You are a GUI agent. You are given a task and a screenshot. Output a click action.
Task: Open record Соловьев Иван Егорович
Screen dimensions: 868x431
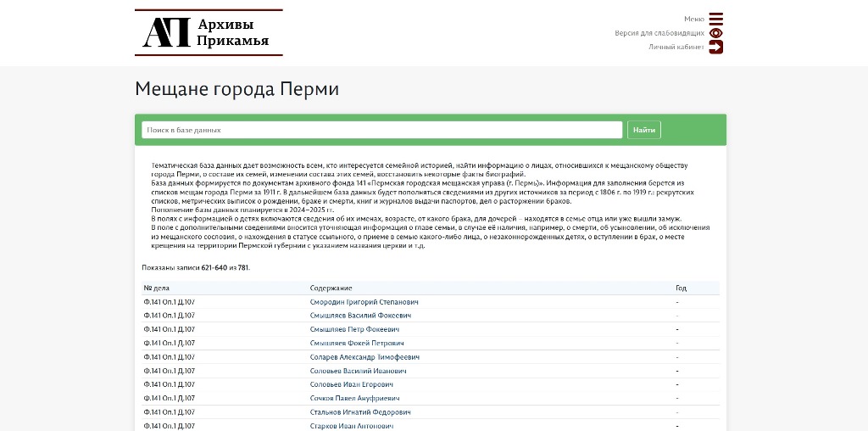[351, 384]
